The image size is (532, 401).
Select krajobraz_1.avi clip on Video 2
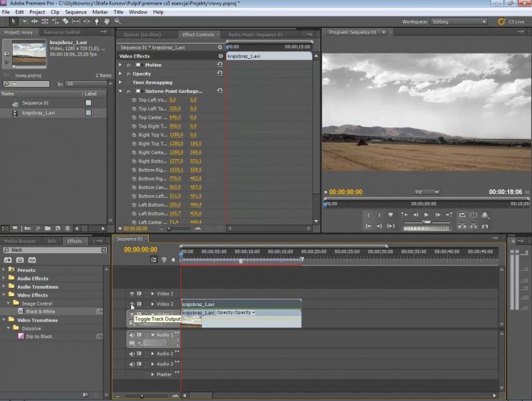[x=241, y=304]
